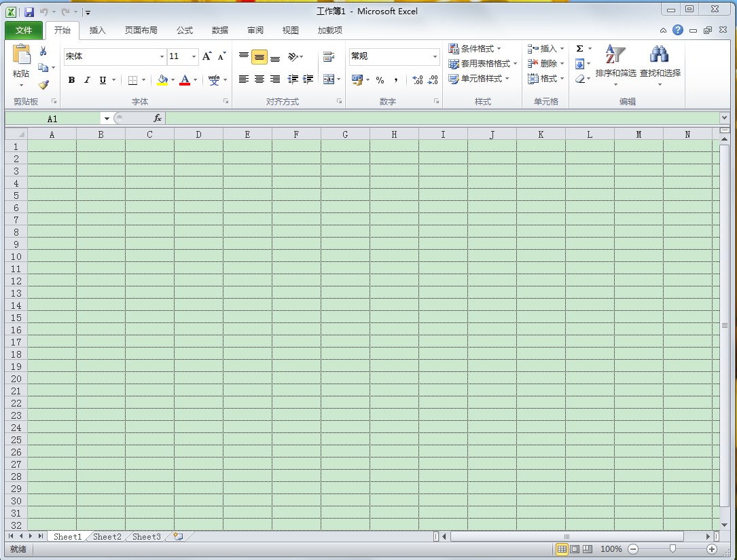The height and width of the screenshot is (560, 737).
Task: Click the AutoSum sigma icon
Action: point(580,49)
